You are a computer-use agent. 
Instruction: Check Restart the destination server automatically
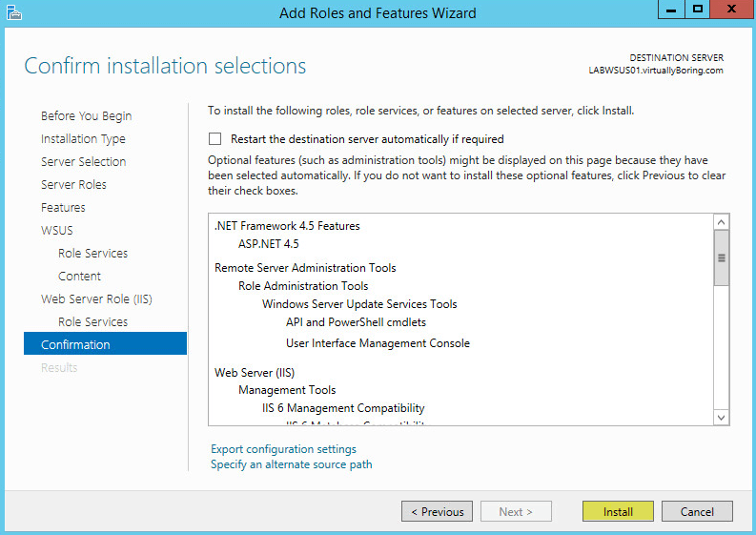pos(215,139)
